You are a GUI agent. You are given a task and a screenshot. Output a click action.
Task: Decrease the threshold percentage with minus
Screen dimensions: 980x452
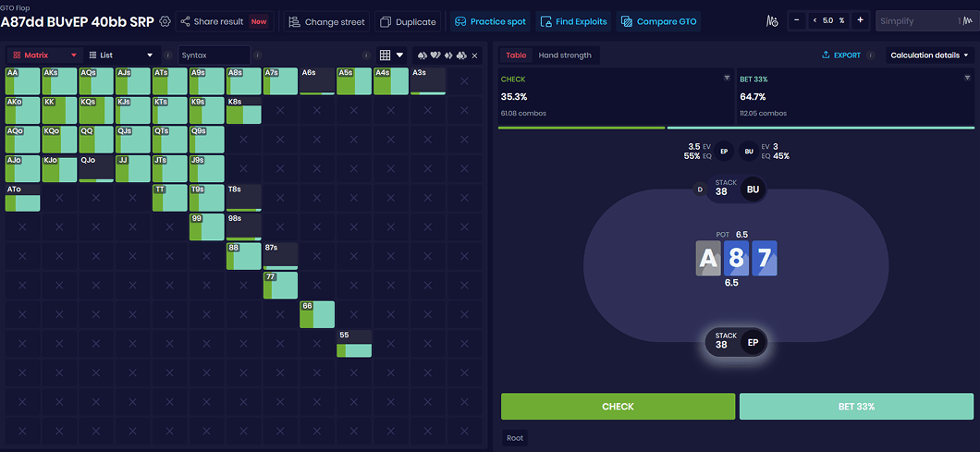797,20
